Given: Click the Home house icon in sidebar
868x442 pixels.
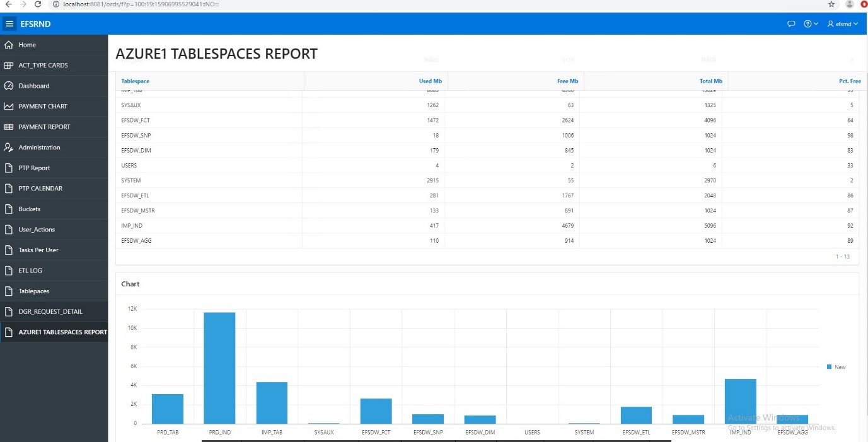Looking at the screenshot, I should click(9, 45).
